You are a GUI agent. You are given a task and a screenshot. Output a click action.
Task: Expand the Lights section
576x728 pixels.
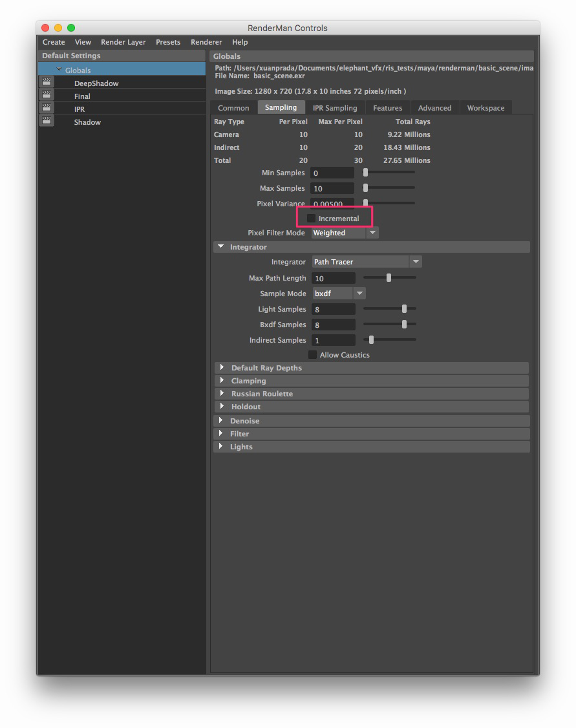[221, 446]
